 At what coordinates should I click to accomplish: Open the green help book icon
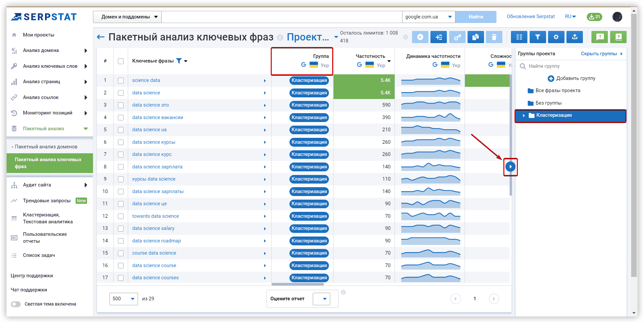tap(618, 37)
